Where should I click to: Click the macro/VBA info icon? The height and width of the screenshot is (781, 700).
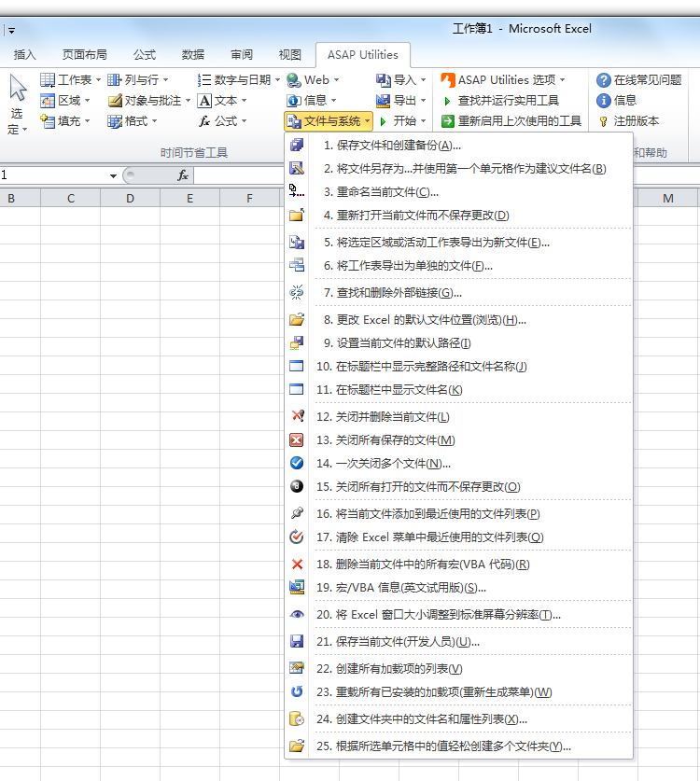297,587
